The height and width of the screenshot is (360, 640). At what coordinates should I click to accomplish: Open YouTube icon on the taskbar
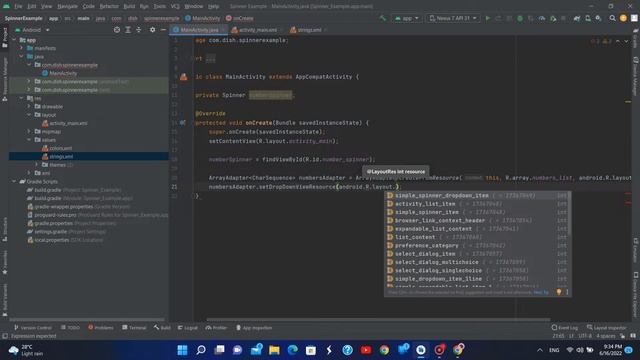pos(366,350)
